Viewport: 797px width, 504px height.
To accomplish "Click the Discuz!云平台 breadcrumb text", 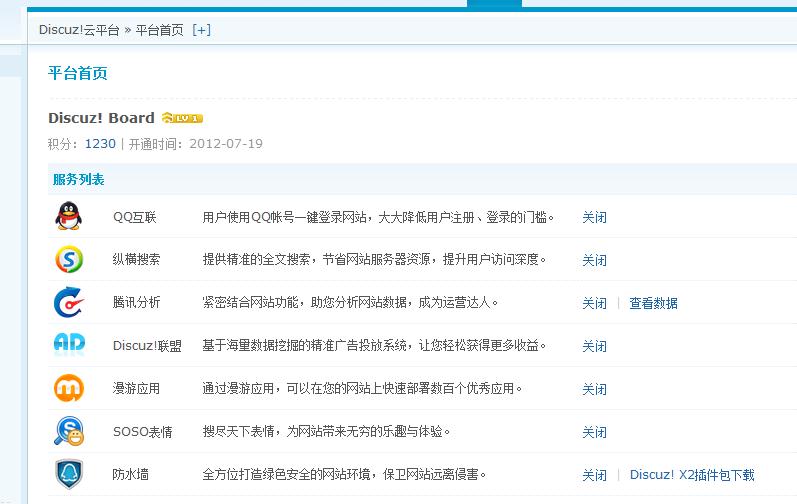I will point(79,30).
